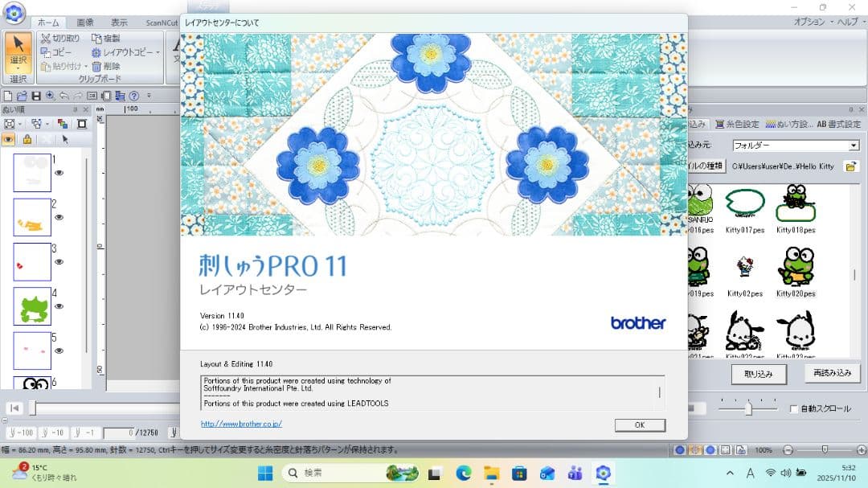Toggle eye visibility for sewing order item 1
The width and height of the screenshot is (868, 488).
[59, 173]
